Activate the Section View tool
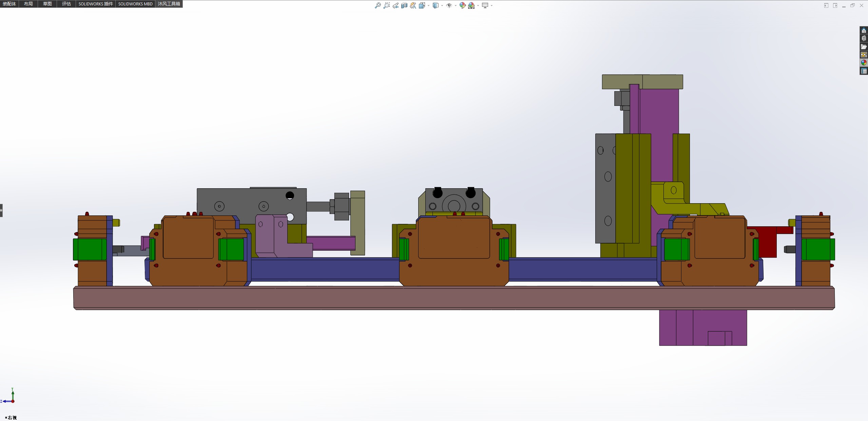 click(x=404, y=5)
